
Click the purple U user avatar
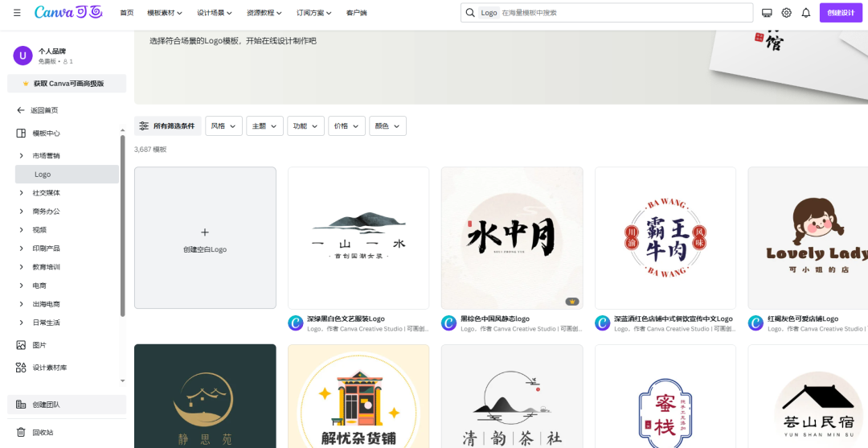(x=23, y=56)
